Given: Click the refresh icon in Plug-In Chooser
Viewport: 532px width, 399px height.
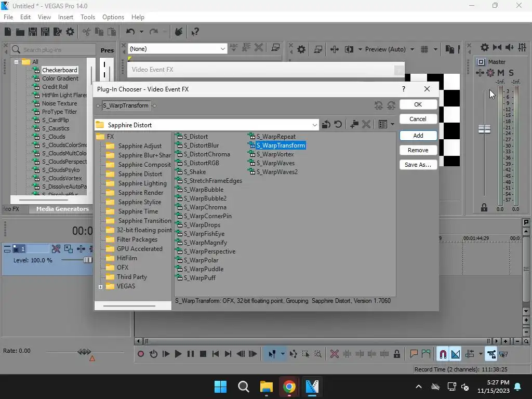Looking at the screenshot, I should tap(338, 125).
